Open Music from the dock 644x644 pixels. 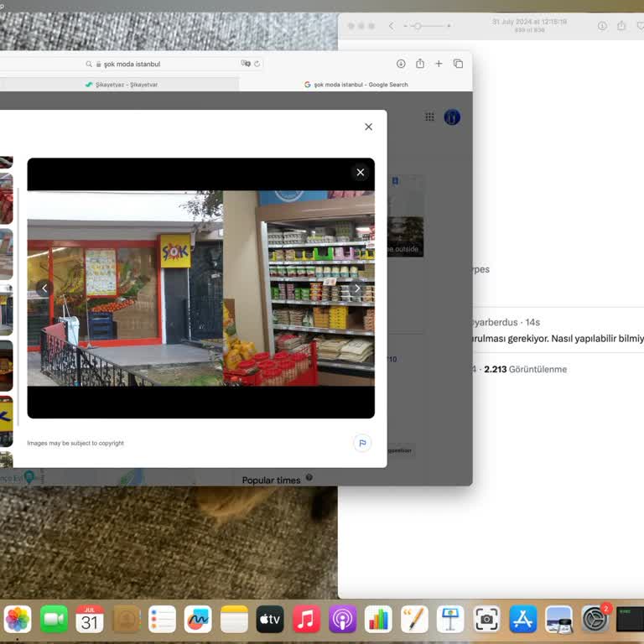coord(306,620)
